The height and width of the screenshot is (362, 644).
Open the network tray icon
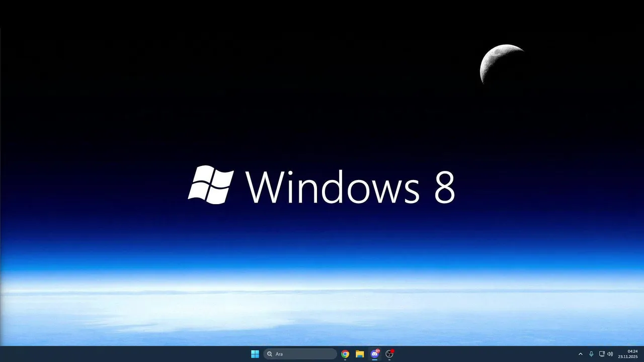click(x=602, y=354)
